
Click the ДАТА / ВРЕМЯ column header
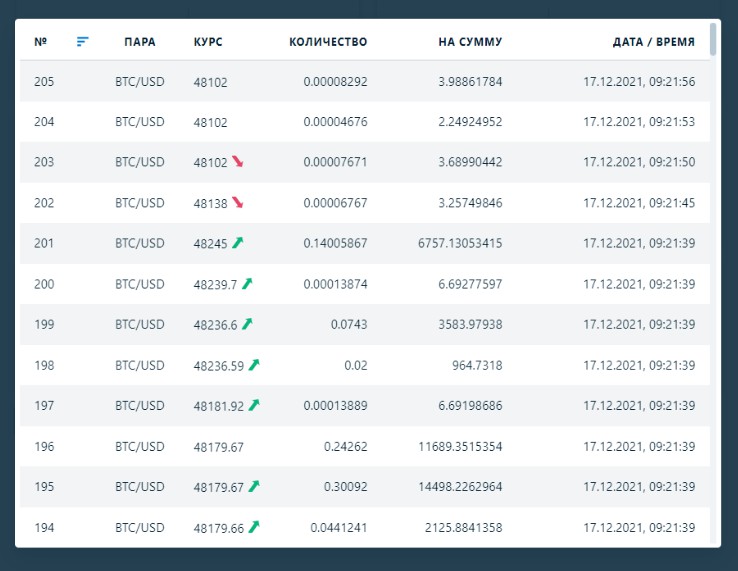tap(653, 42)
